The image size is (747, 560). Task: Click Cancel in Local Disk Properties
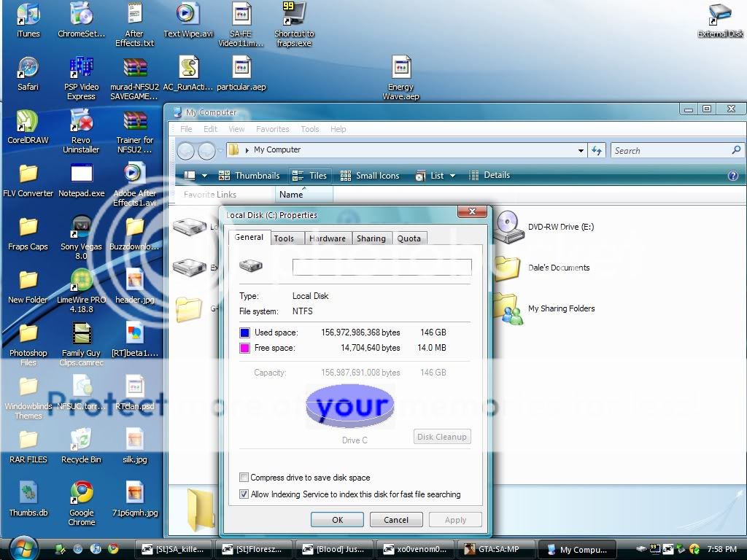(x=396, y=519)
